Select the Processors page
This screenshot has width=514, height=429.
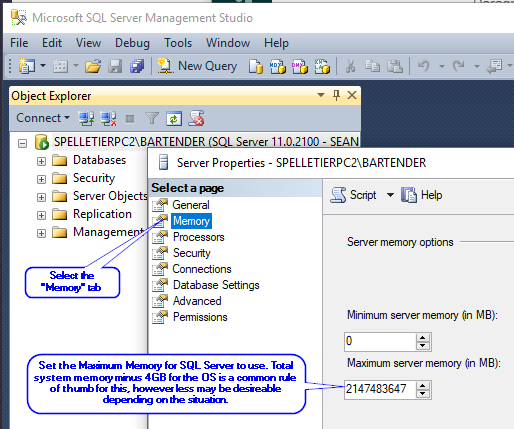click(x=198, y=237)
